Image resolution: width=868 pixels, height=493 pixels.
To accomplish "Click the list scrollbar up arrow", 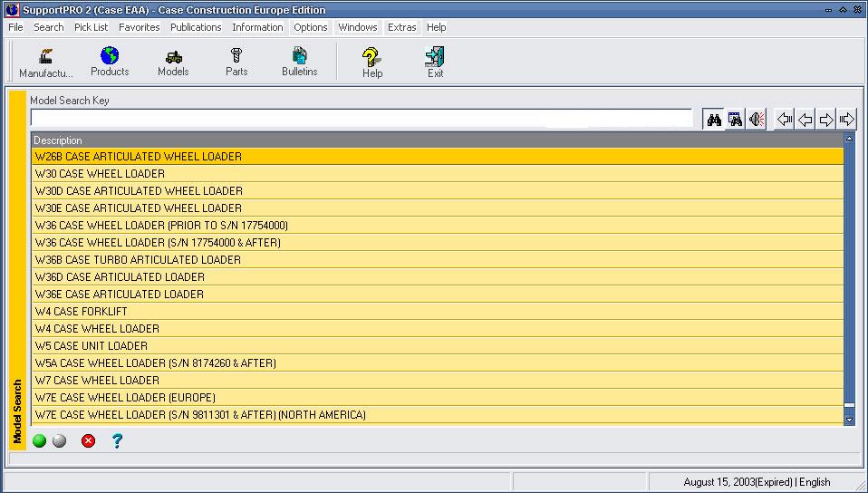I will [x=849, y=139].
